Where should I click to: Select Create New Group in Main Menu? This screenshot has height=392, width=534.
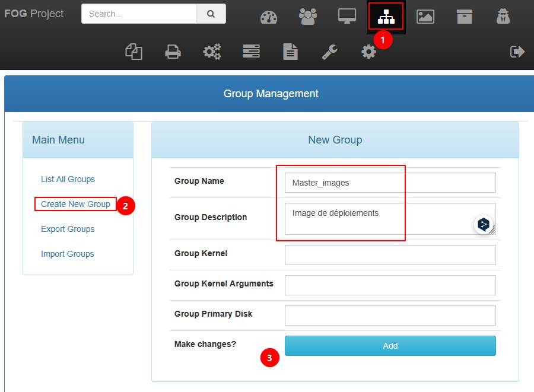pyautogui.click(x=75, y=204)
